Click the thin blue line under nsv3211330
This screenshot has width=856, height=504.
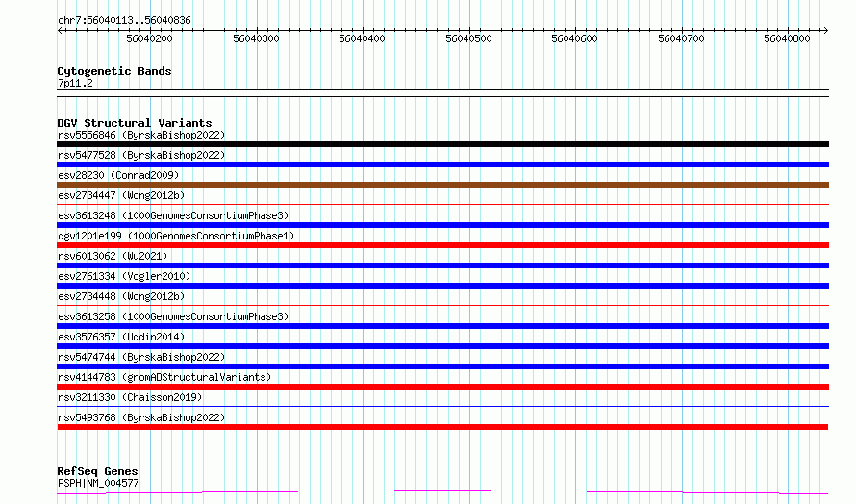click(442, 407)
